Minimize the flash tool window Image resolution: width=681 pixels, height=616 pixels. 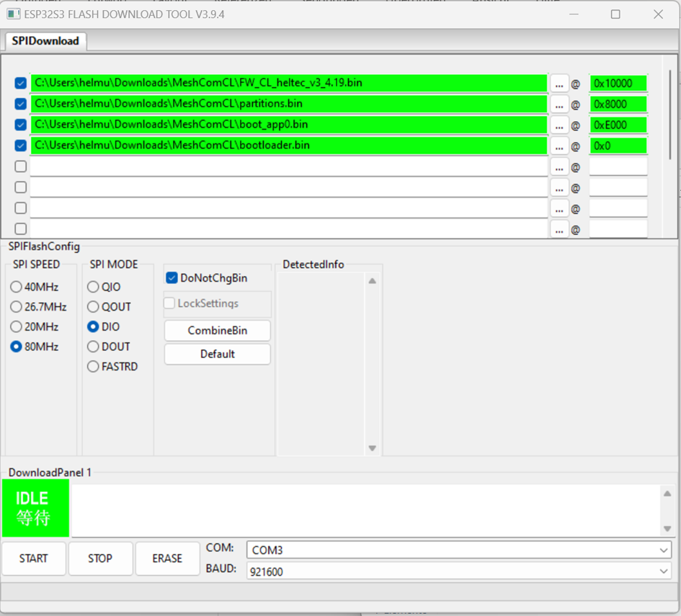574,14
